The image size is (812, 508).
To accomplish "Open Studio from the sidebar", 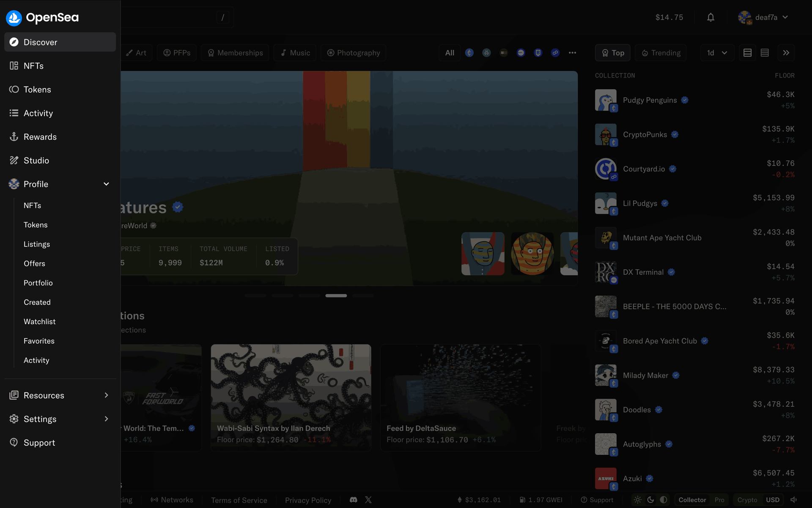I will click(x=60, y=160).
